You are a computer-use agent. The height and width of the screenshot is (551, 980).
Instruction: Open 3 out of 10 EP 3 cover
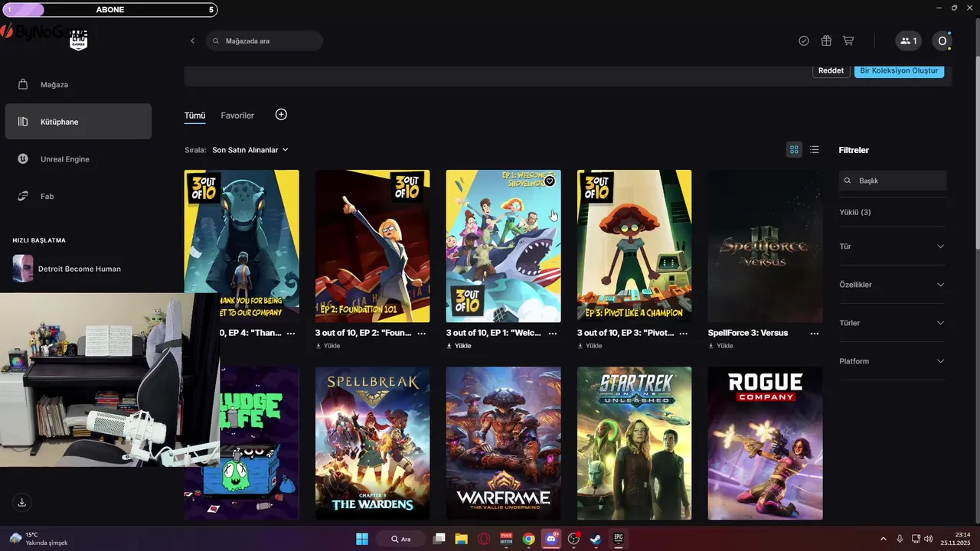635,246
